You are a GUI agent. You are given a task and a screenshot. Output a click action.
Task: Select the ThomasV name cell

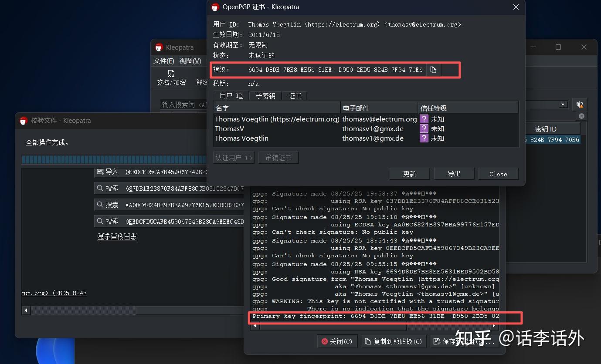[230, 128]
